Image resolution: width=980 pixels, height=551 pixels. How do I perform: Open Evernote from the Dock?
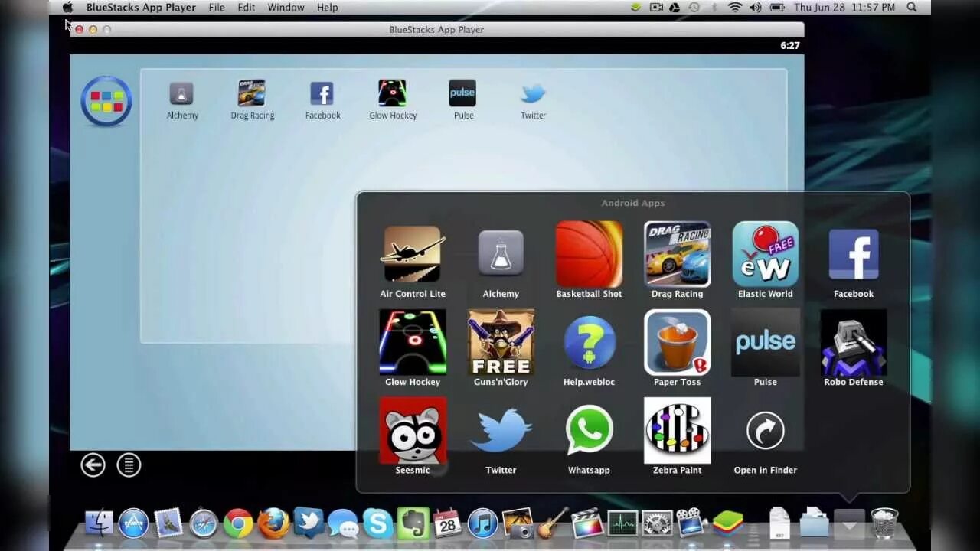point(413,523)
